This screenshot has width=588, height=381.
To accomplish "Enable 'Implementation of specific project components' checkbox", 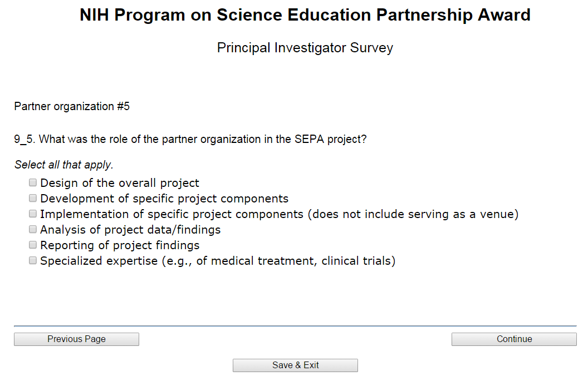I will [x=33, y=214].
